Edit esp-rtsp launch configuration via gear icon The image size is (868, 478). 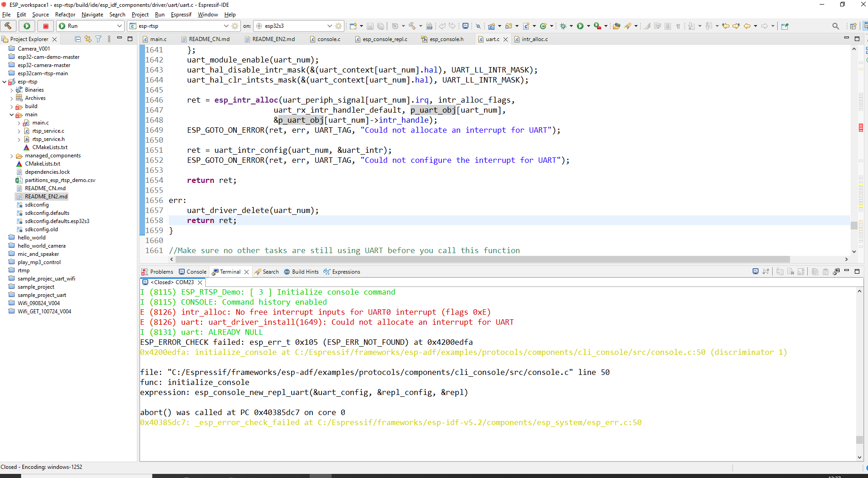[x=235, y=26]
